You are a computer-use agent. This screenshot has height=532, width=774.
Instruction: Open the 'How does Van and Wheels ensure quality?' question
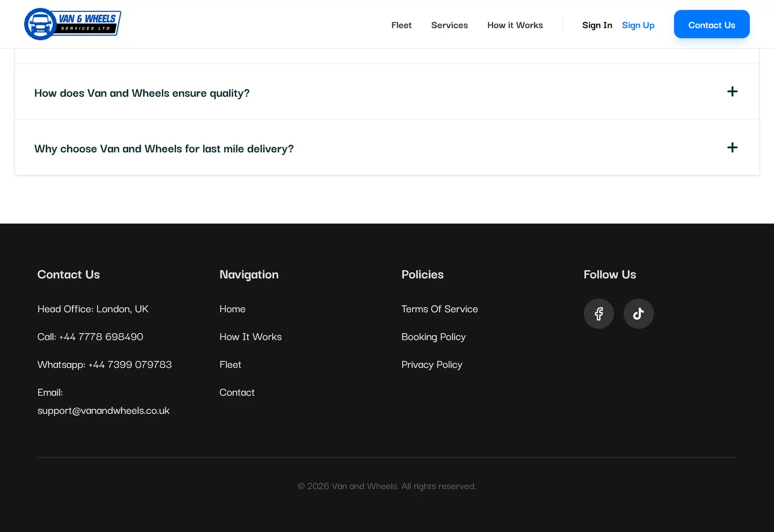point(387,92)
